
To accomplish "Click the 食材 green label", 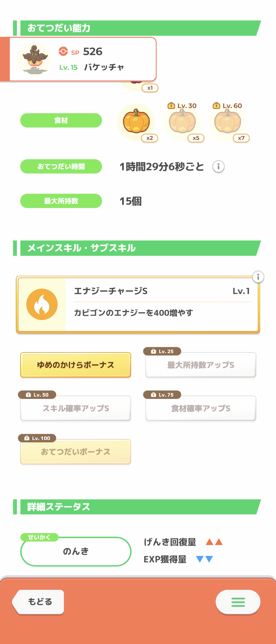I will click(x=61, y=120).
